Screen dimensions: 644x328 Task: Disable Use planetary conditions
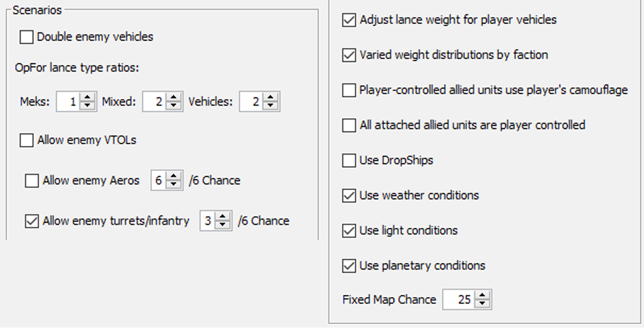pyautogui.click(x=349, y=266)
